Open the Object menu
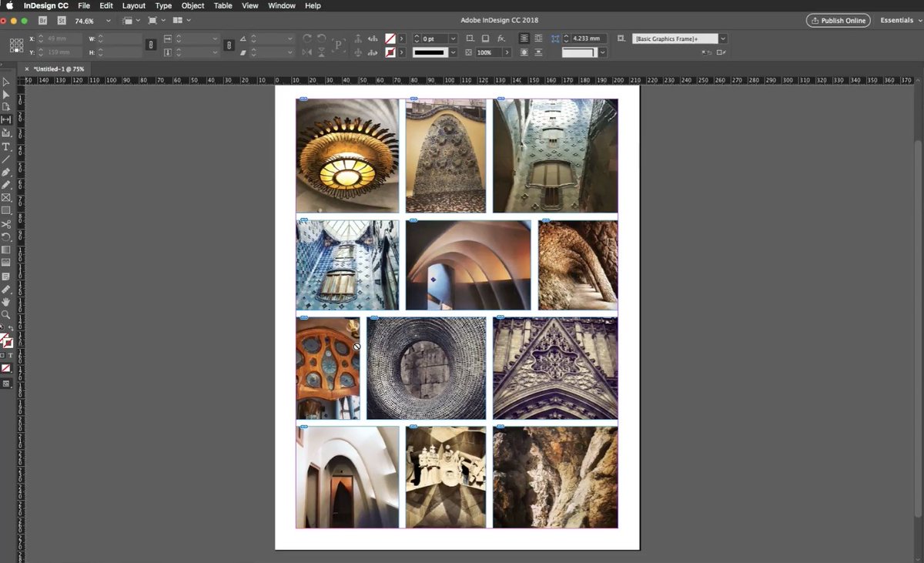This screenshot has height=563, width=924. point(192,5)
